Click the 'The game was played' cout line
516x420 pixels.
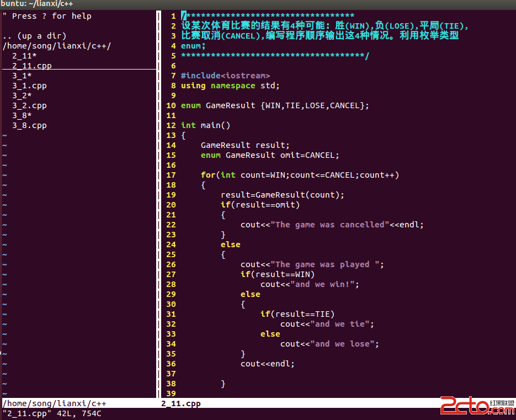pos(312,265)
